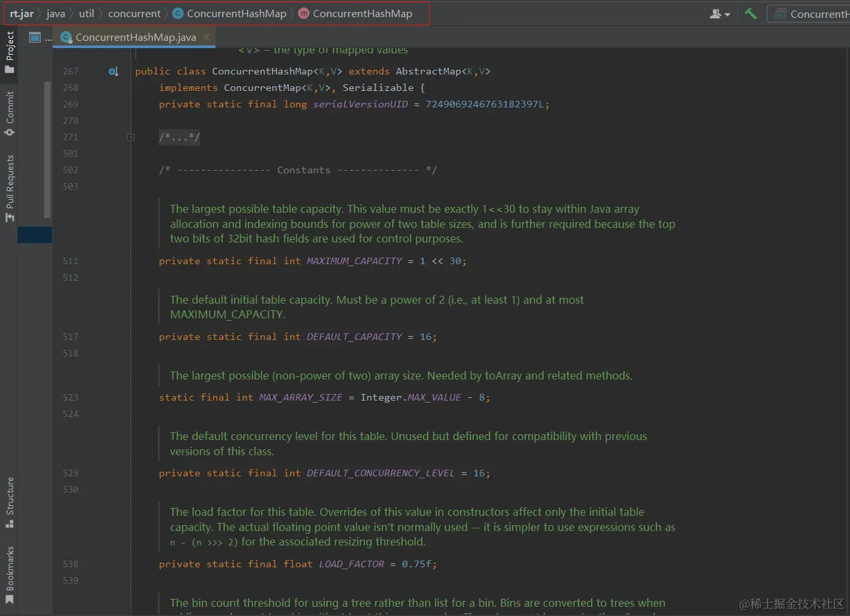
Task: Show hidden tabs via the ellipsis
Action: tap(49, 38)
